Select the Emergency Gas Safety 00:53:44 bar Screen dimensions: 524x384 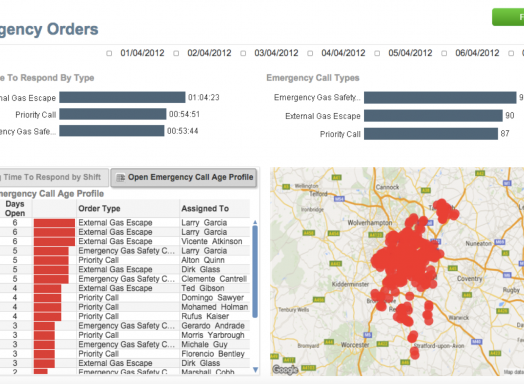[x=112, y=131]
